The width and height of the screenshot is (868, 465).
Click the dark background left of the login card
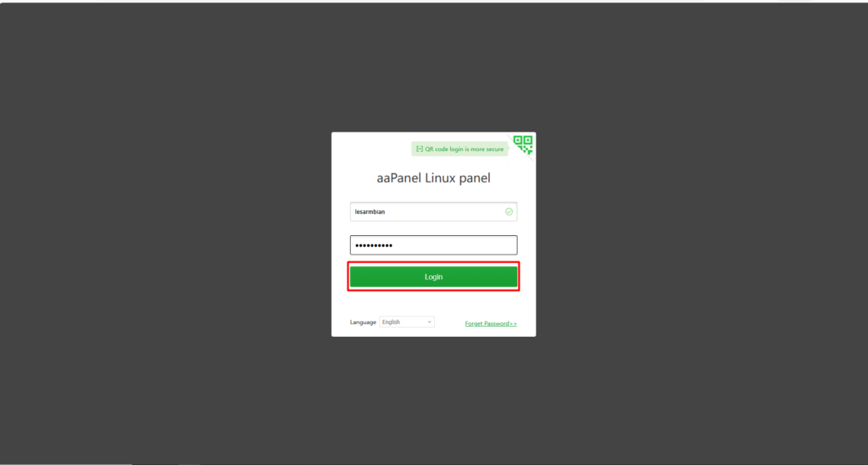pyautogui.click(x=166, y=232)
